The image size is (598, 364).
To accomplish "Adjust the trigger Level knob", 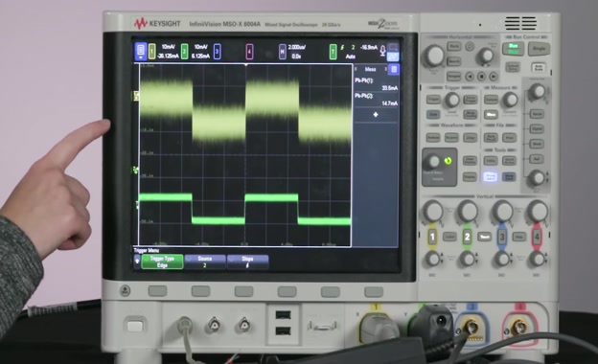I will (x=452, y=101).
